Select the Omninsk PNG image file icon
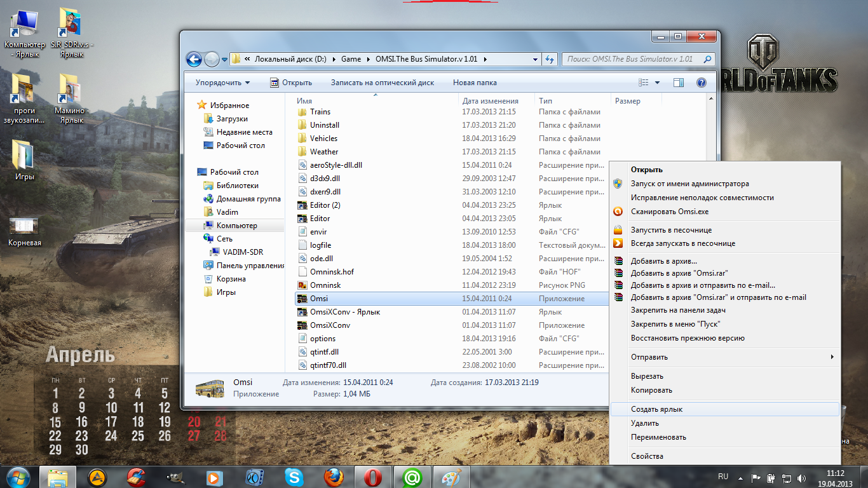The height and width of the screenshot is (488, 868). click(x=302, y=285)
